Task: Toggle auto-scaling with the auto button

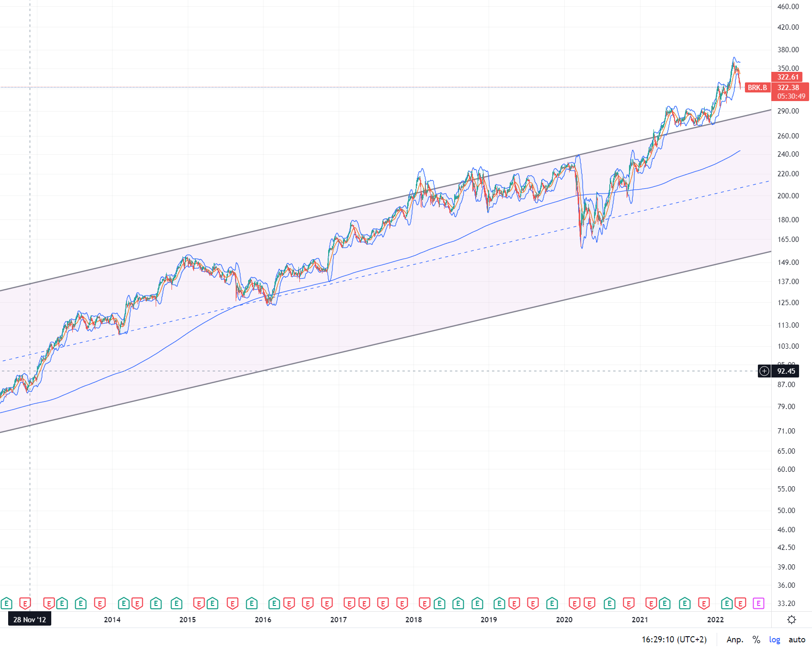Action: (x=798, y=640)
